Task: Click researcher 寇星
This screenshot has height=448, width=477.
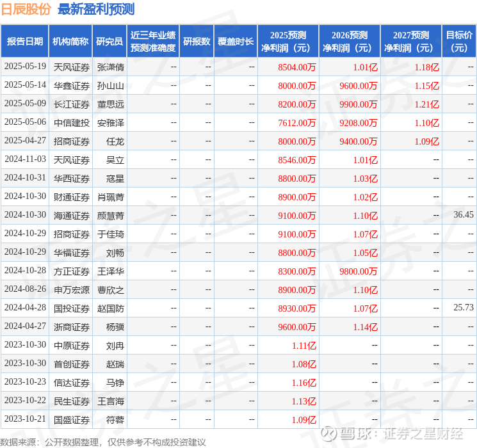Action: click(x=115, y=179)
